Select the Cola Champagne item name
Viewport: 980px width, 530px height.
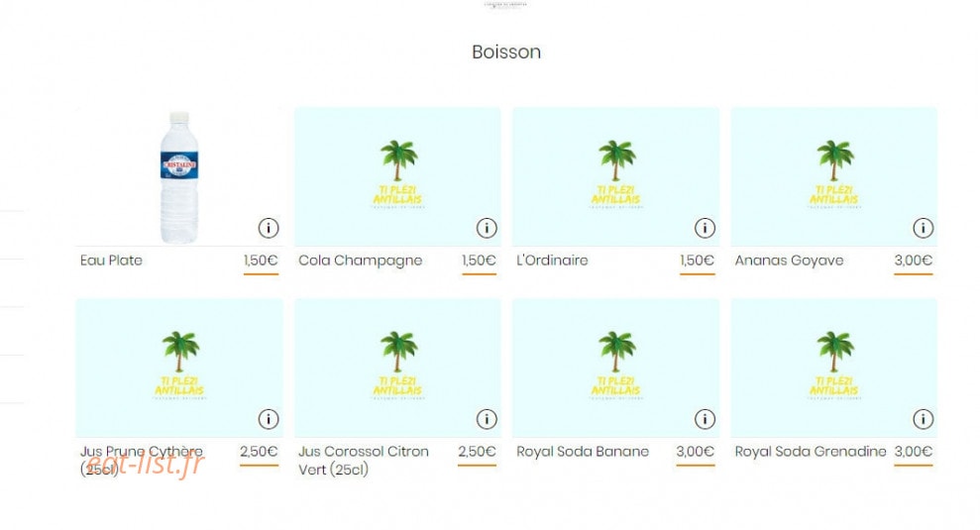360,261
